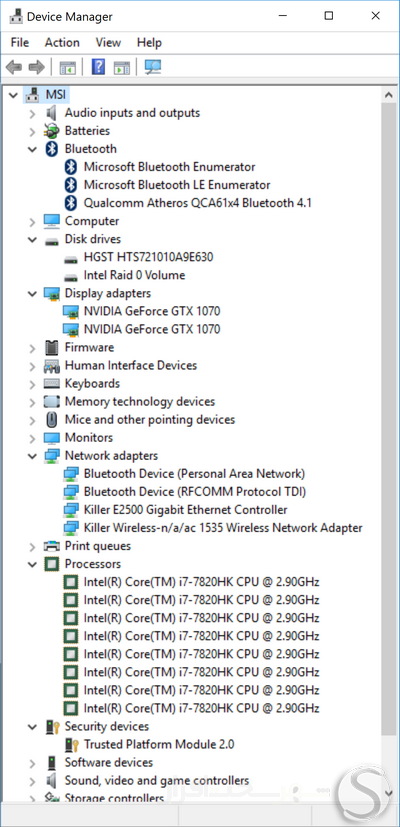Image resolution: width=400 pixels, height=827 pixels.
Task: Click the Show/Hide console tree toolbar icon
Action: [68, 68]
